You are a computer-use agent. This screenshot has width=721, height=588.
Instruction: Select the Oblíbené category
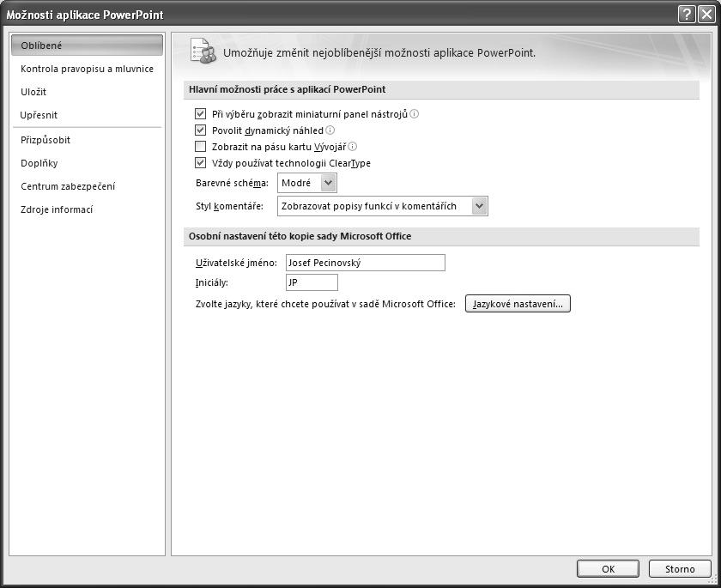[87, 45]
